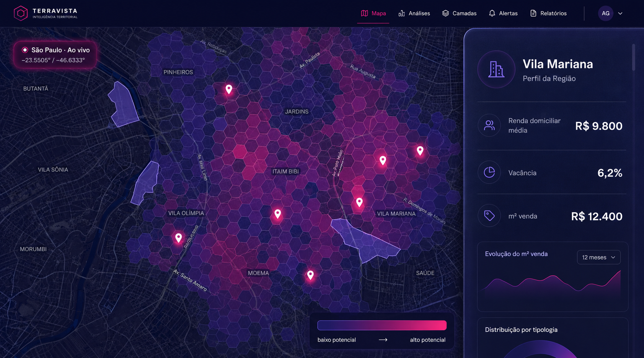Click the Jardins map label
This screenshot has width=644, height=358.
[x=297, y=112]
